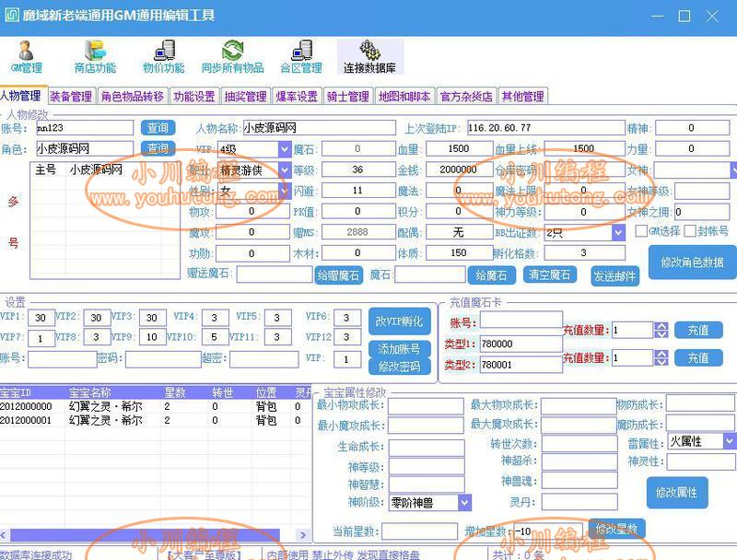
Task: Switch to the 官方杂货店 tab
Action: coord(466,97)
